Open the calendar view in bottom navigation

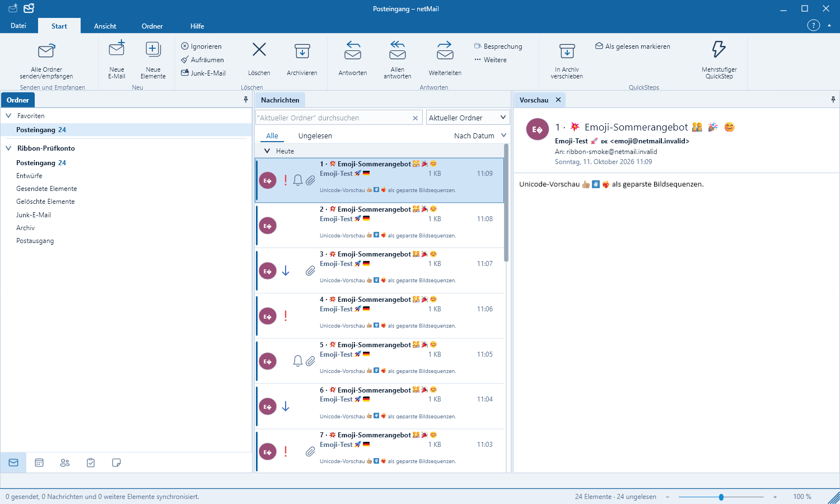pyautogui.click(x=39, y=463)
